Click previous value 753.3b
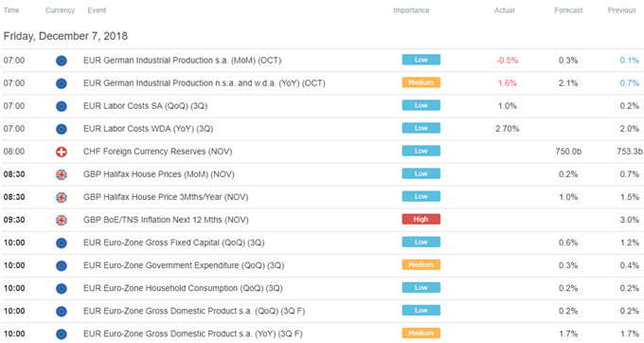The width and height of the screenshot is (644, 343). 630,152
